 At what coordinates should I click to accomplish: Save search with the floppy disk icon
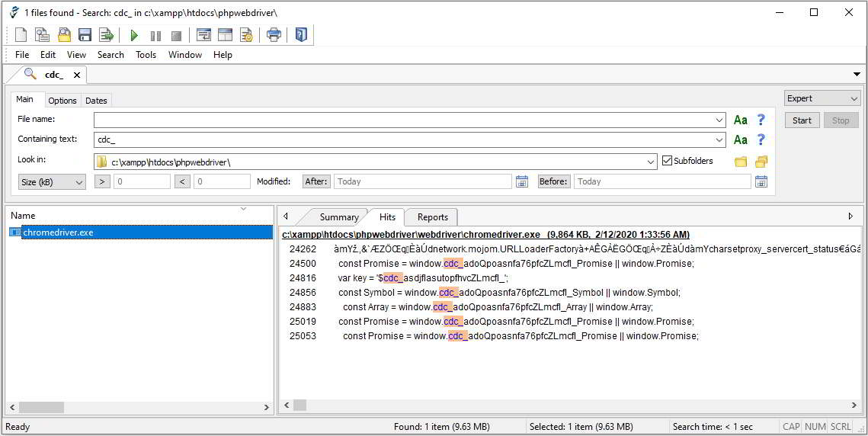click(x=85, y=36)
